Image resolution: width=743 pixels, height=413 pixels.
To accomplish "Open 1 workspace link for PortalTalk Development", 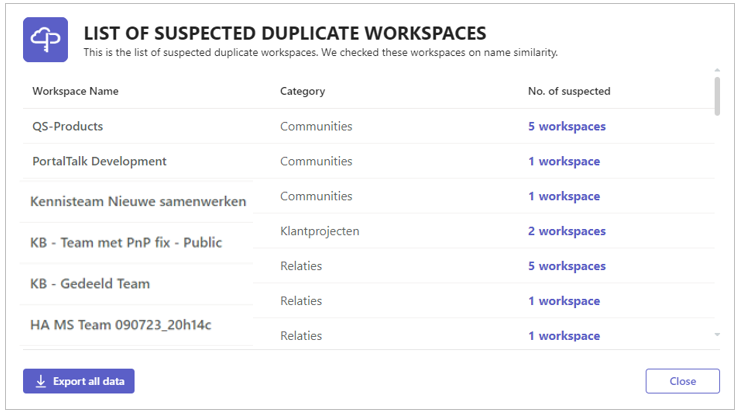I will [x=564, y=162].
